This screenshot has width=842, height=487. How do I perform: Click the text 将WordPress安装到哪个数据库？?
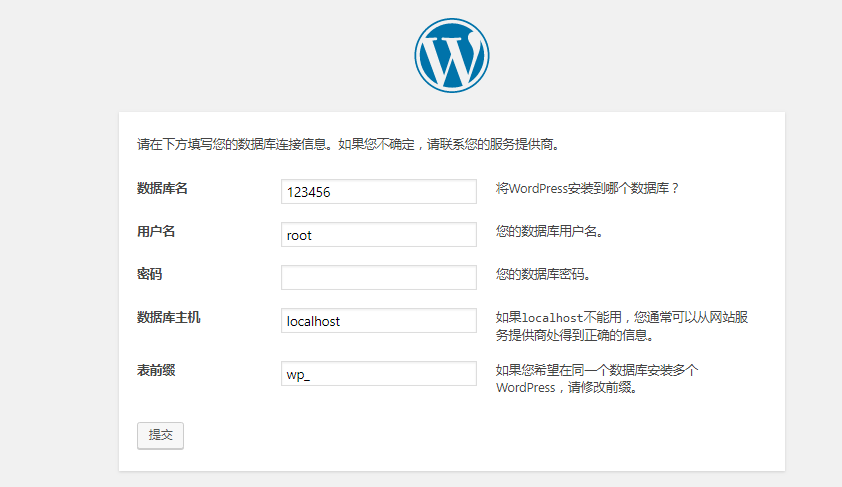(587, 188)
